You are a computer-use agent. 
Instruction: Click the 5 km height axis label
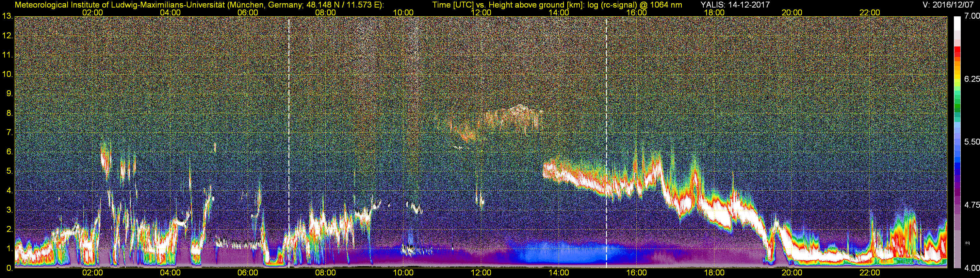tap(9, 171)
